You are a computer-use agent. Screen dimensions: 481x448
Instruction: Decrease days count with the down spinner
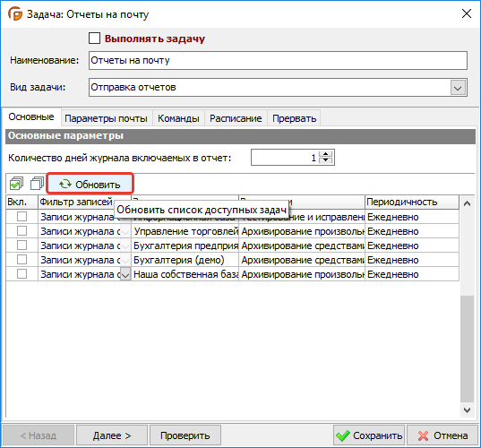tap(326, 161)
